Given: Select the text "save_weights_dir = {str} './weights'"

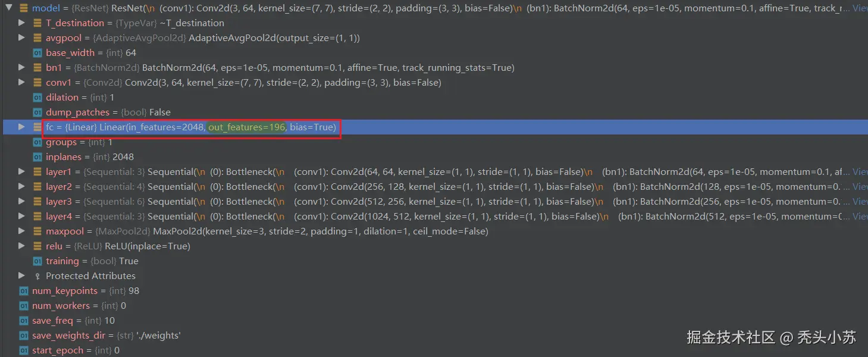Looking at the screenshot, I should pyautogui.click(x=106, y=336).
